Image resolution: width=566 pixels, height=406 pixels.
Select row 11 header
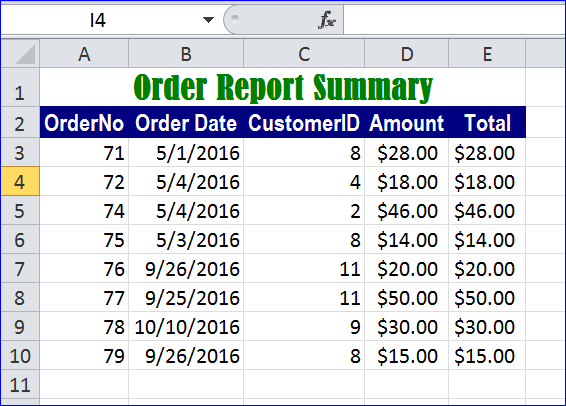click(20, 384)
